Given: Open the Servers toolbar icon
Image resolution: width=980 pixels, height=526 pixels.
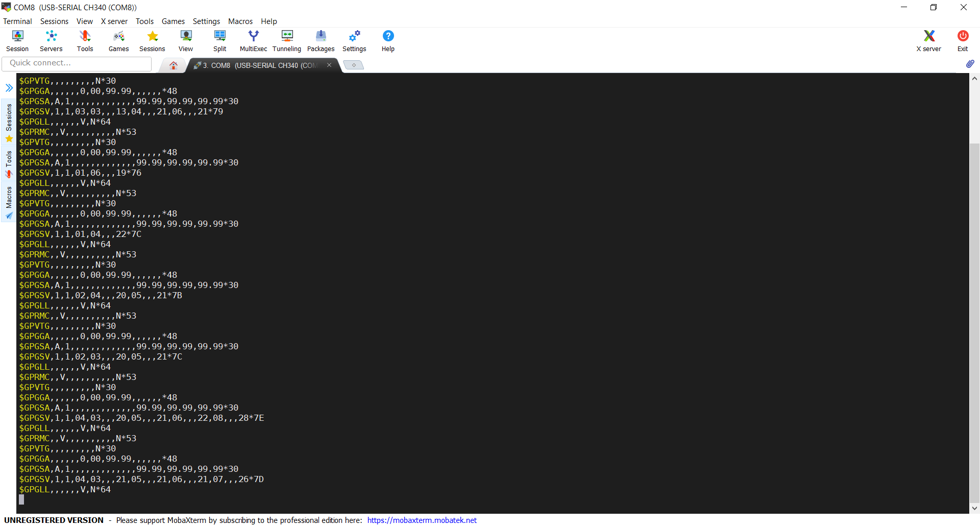Looking at the screenshot, I should (x=51, y=40).
